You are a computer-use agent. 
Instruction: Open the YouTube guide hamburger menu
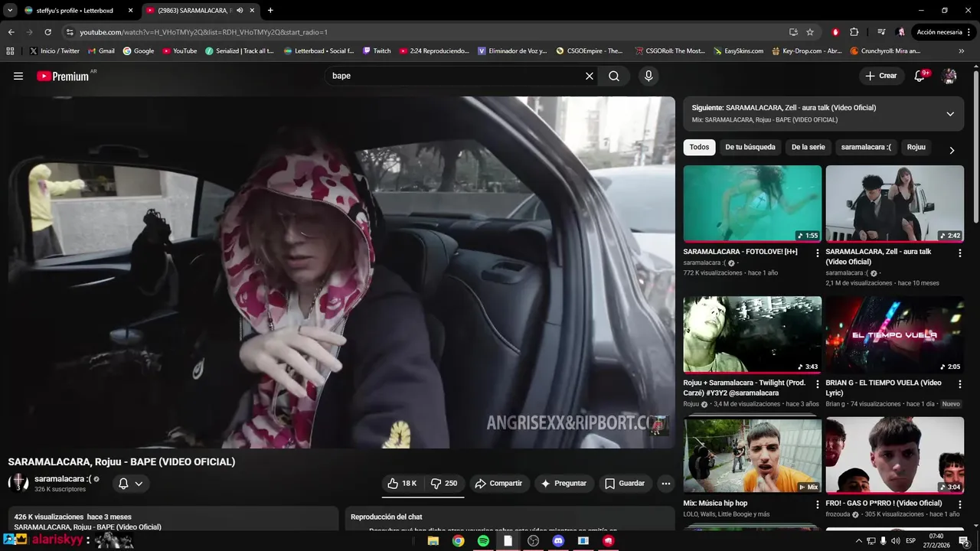coord(18,76)
